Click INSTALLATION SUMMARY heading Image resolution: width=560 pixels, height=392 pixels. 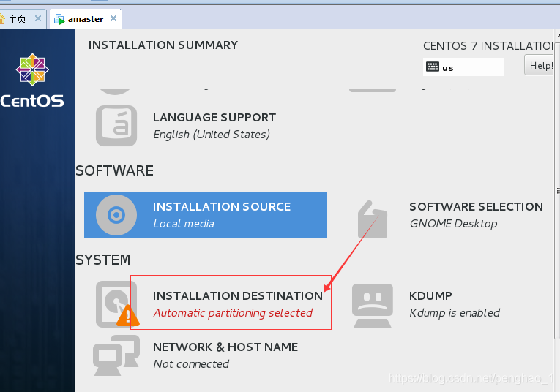(163, 45)
